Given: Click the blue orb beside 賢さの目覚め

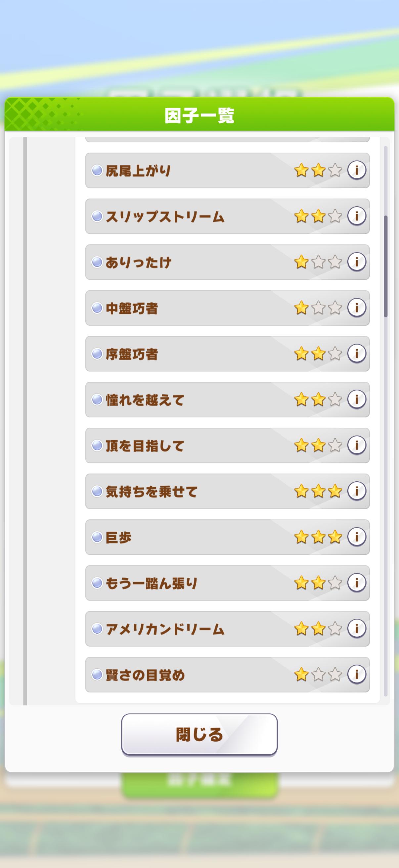Looking at the screenshot, I should pos(97,675).
